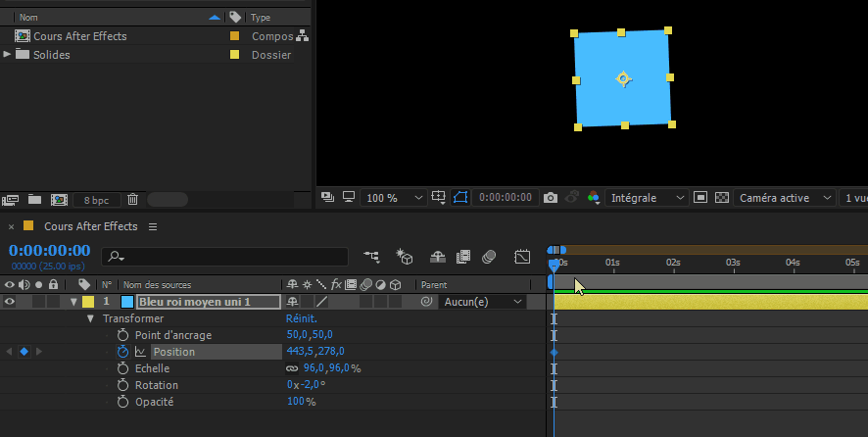Open the timeline panel hamburger menu
Screen dimensions: 868x437
[153, 226]
